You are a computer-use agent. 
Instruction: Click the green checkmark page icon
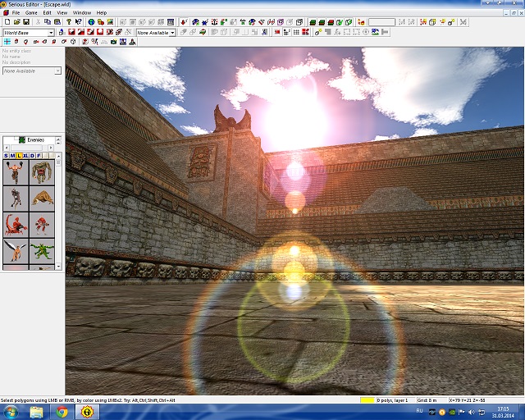[x=340, y=22]
